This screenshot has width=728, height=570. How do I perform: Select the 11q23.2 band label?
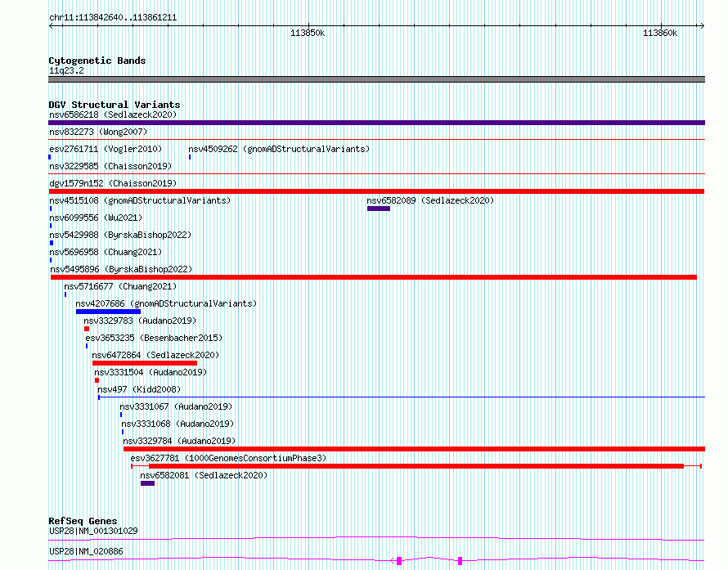click(66, 70)
